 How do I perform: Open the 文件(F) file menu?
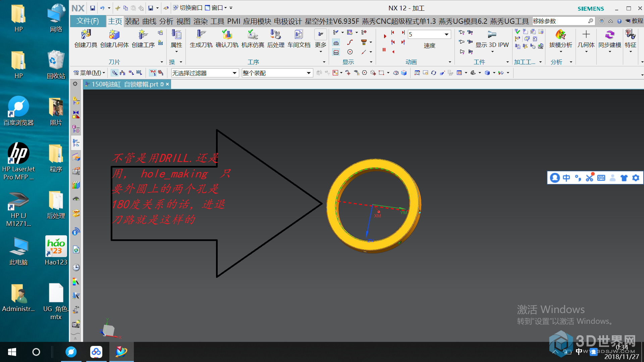point(88,21)
